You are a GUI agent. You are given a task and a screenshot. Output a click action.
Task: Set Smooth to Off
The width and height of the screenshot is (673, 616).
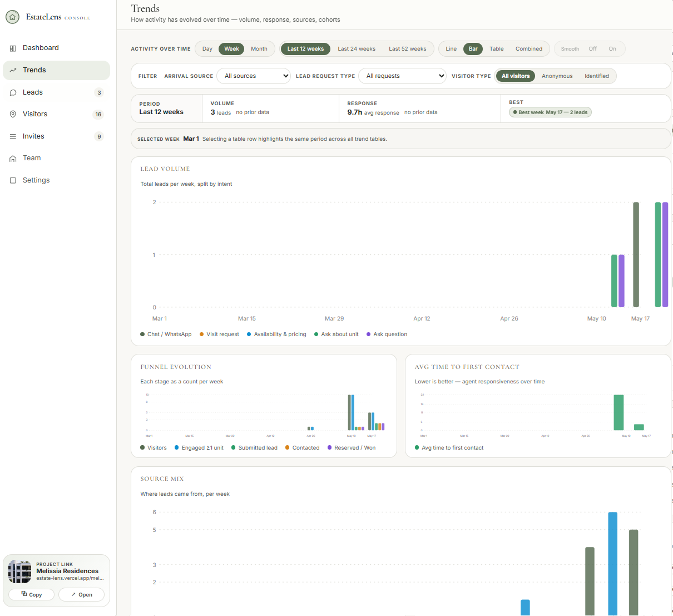(x=592, y=49)
